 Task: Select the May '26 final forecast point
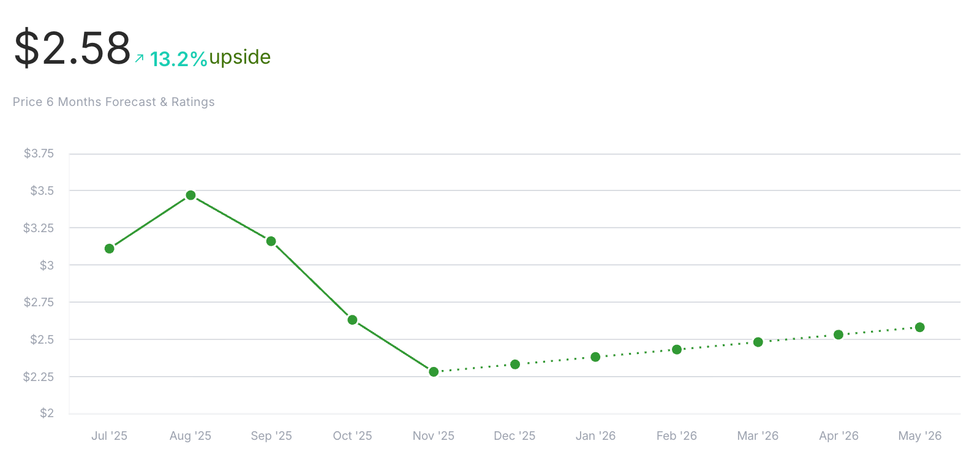(920, 327)
